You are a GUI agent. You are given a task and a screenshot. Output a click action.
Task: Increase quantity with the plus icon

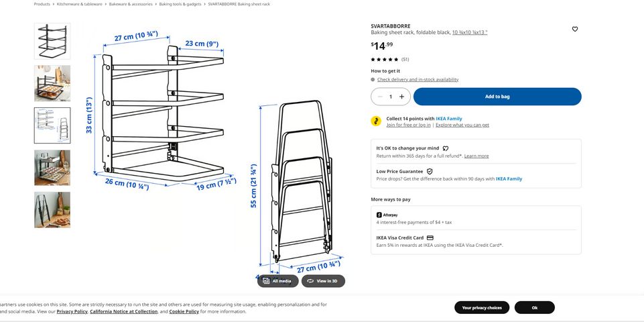pos(401,97)
